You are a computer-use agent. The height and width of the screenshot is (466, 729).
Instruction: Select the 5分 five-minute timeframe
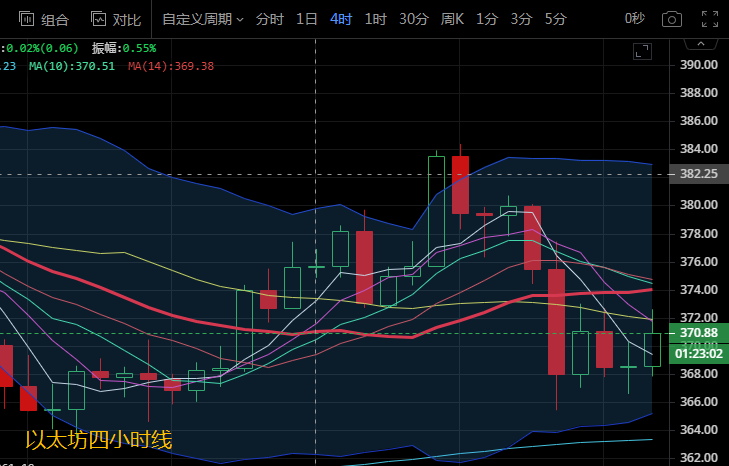(555, 19)
